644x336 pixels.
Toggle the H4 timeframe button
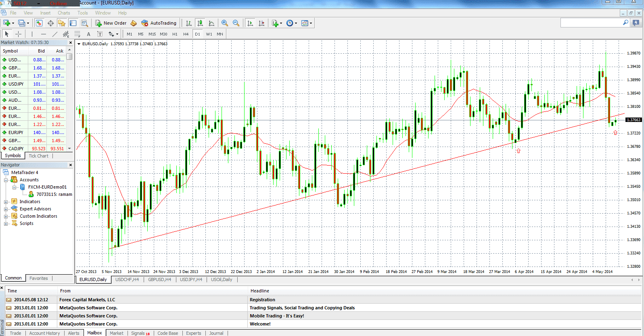tap(186, 34)
